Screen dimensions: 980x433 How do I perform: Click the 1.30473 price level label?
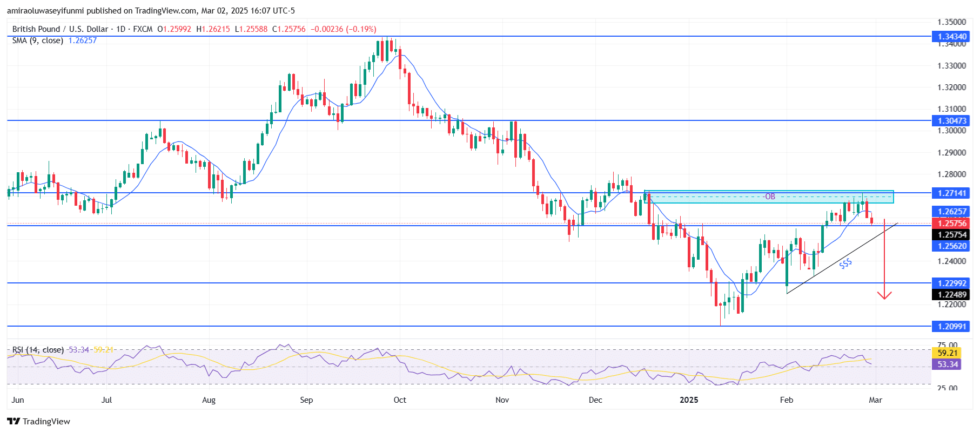(951, 120)
